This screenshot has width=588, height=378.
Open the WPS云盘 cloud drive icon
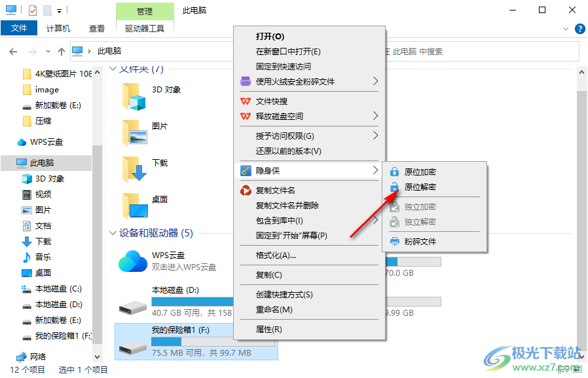(x=131, y=261)
